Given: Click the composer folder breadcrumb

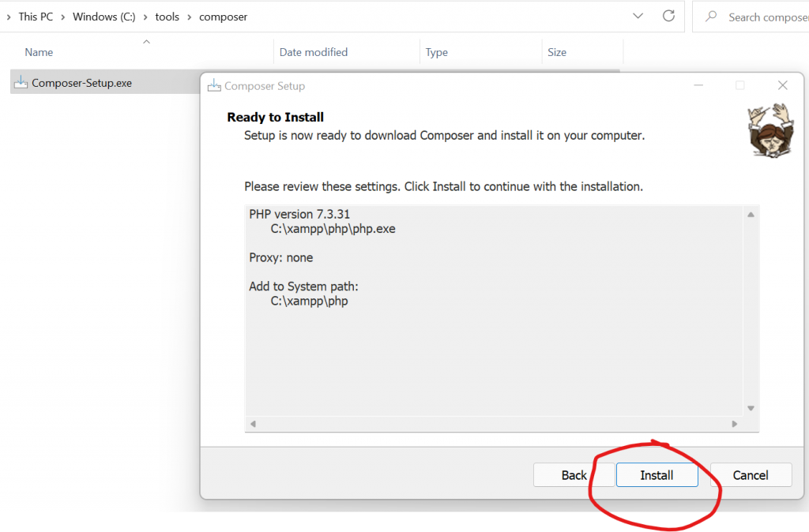Looking at the screenshot, I should tap(223, 17).
